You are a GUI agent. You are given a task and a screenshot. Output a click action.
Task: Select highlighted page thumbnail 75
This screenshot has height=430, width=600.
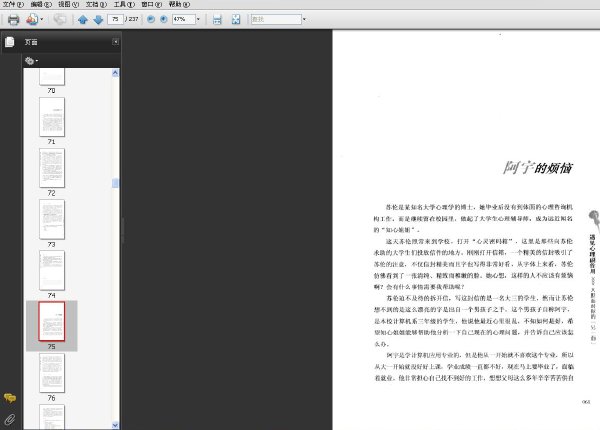point(52,321)
